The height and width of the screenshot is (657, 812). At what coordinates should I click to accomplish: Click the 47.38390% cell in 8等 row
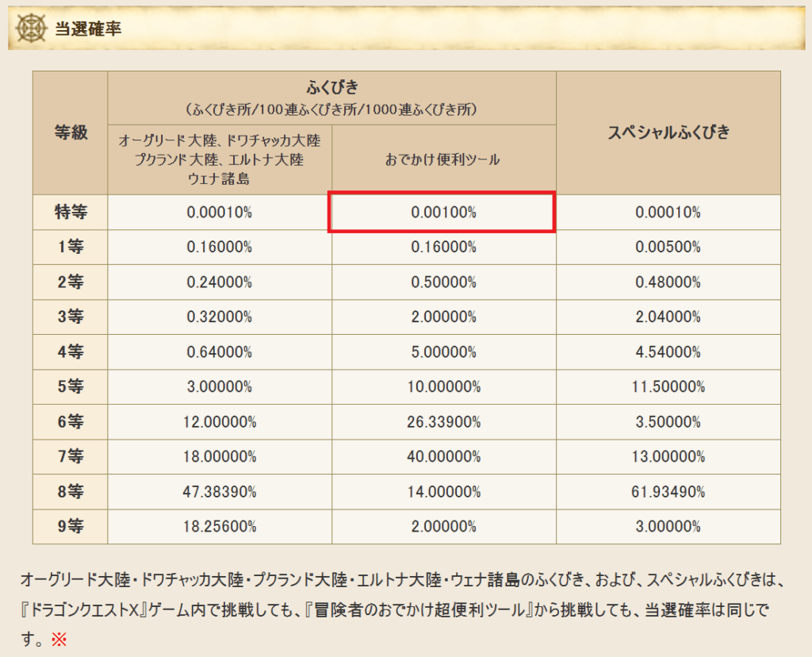pos(220,492)
